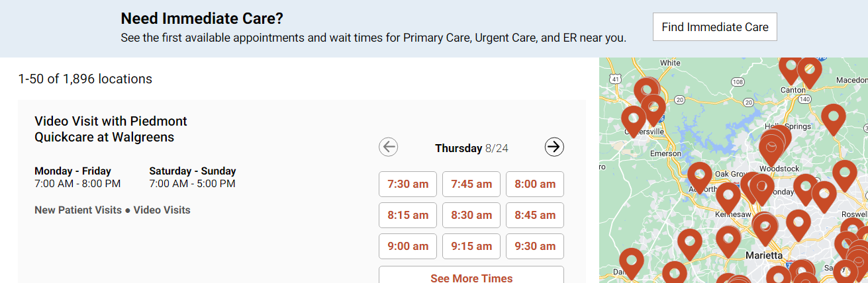
Task: Select map pin near Woodstock
Action: (x=771, y=149)
